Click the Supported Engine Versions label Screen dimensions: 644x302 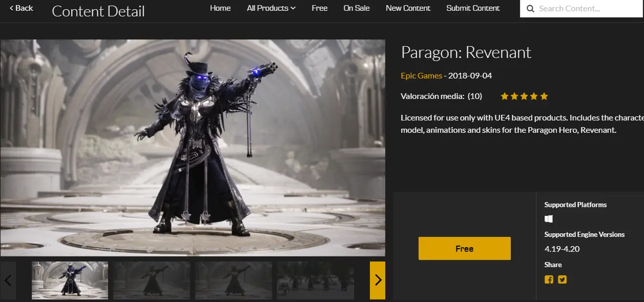[x=585, y=234]
